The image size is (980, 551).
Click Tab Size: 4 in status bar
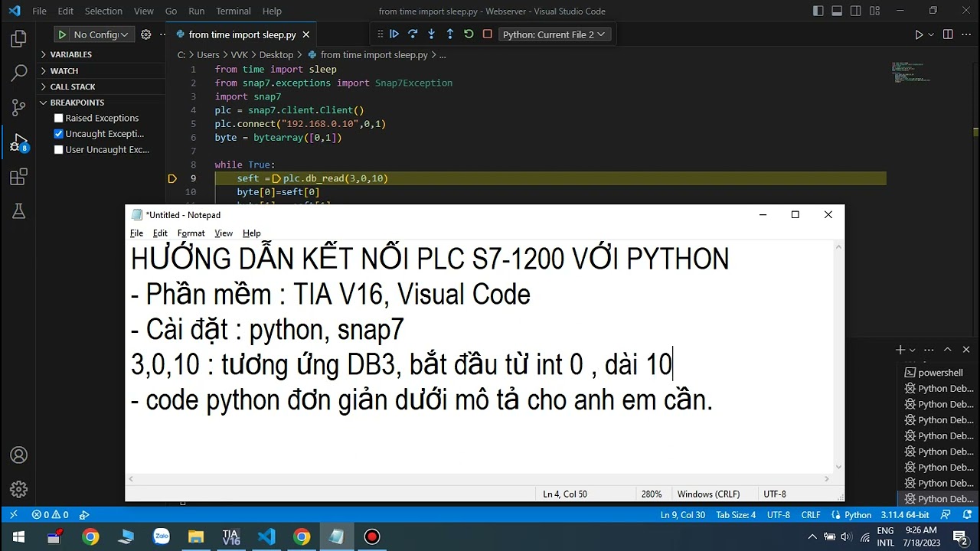[736, 515]
